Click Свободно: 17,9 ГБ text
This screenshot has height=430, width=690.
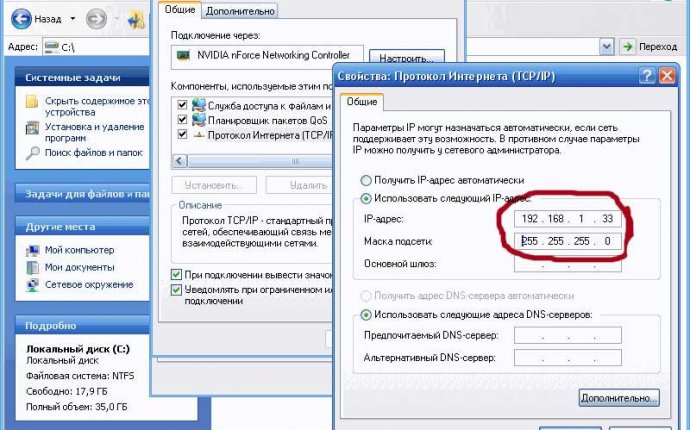click(66, 391)
